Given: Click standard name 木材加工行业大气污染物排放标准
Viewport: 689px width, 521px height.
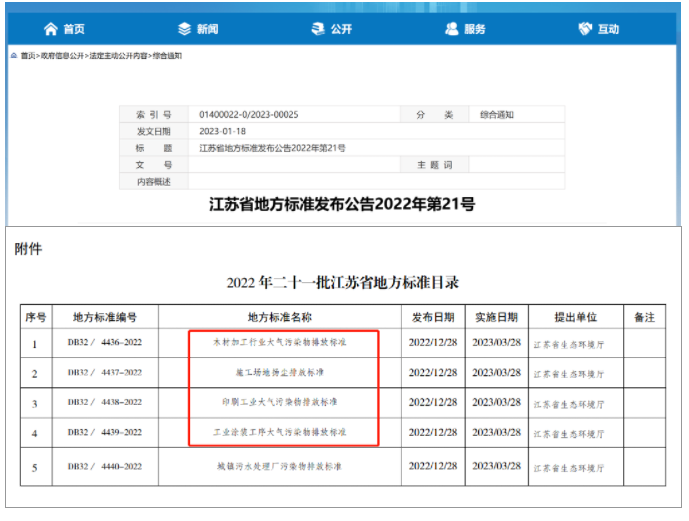Looking at the screenshot, I should (x=280, y=342).
